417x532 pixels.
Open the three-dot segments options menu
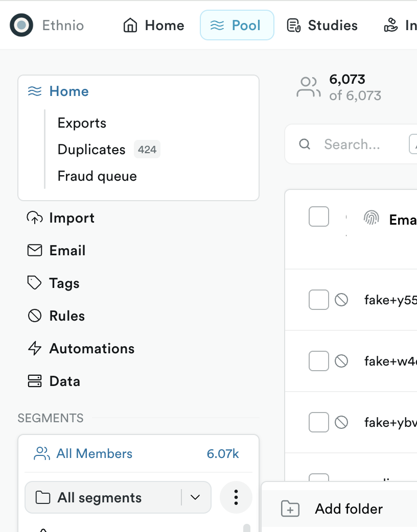pyautogui.click(x=236, y=497)
